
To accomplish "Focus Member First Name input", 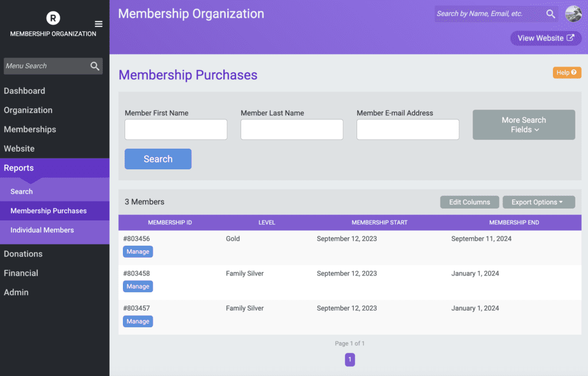I will (176, 129).
